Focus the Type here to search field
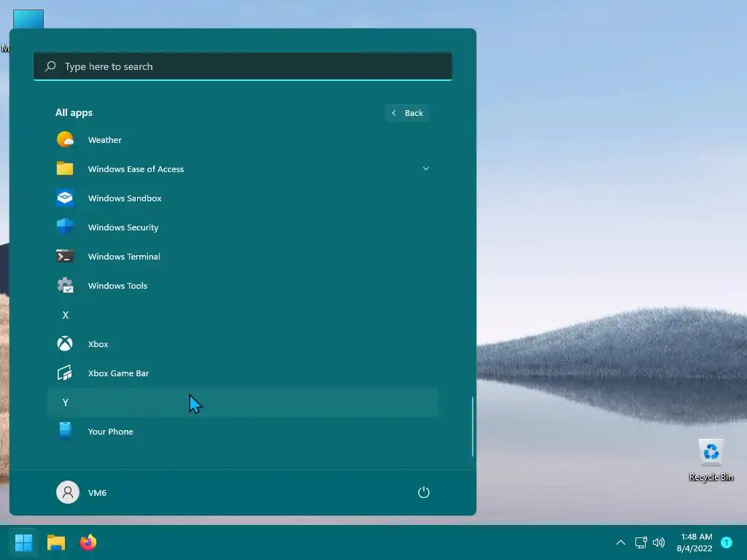 242,66
